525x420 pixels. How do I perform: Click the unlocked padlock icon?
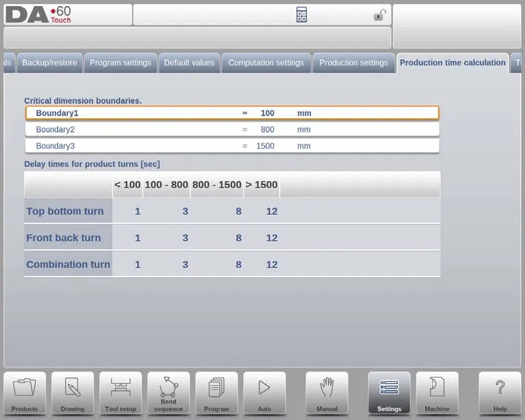379,15
